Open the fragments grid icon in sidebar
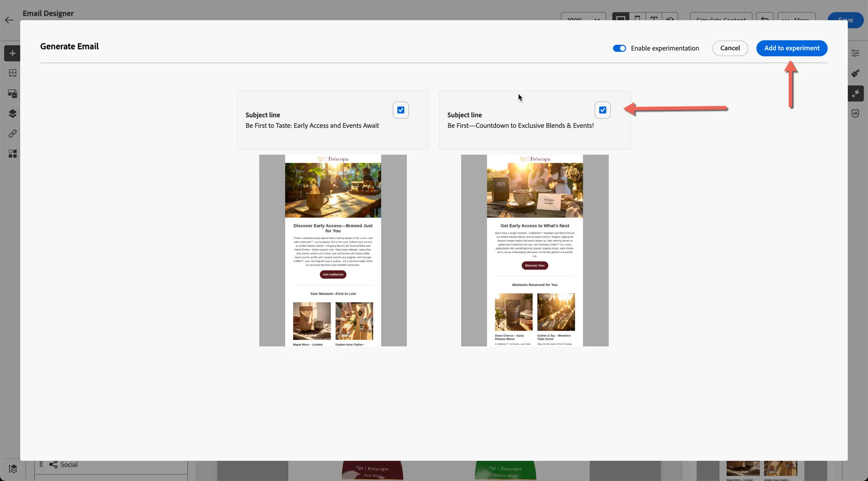868x481 pixels. [13, 154]
